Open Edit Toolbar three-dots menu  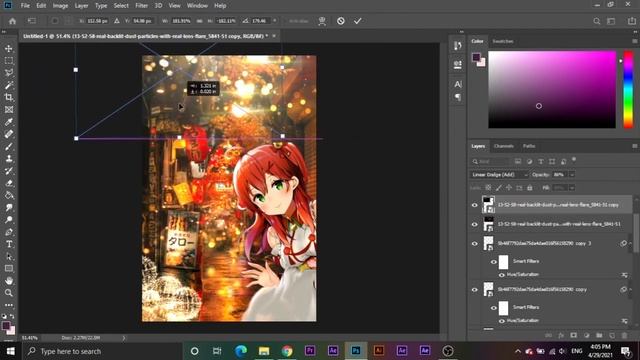[9, 305]
